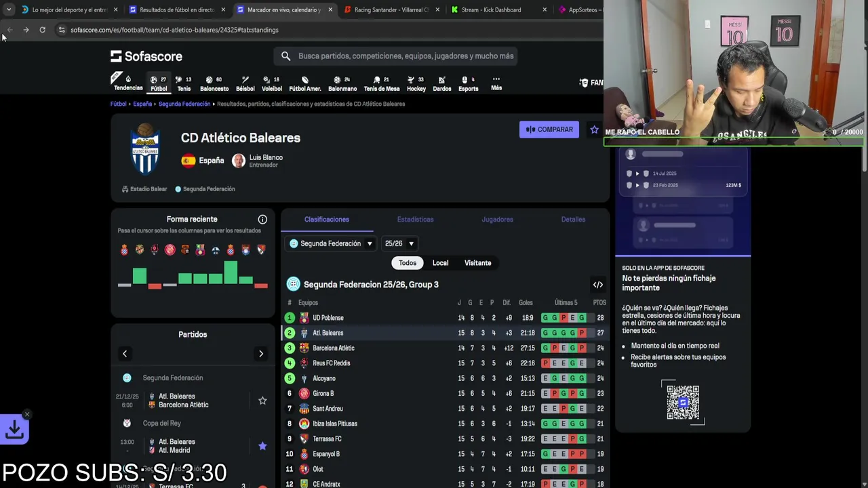Image resolution: width=868 pixels, height=488 pixels.
Task: Open Sant Andreu team row
Action: point(445,409)
